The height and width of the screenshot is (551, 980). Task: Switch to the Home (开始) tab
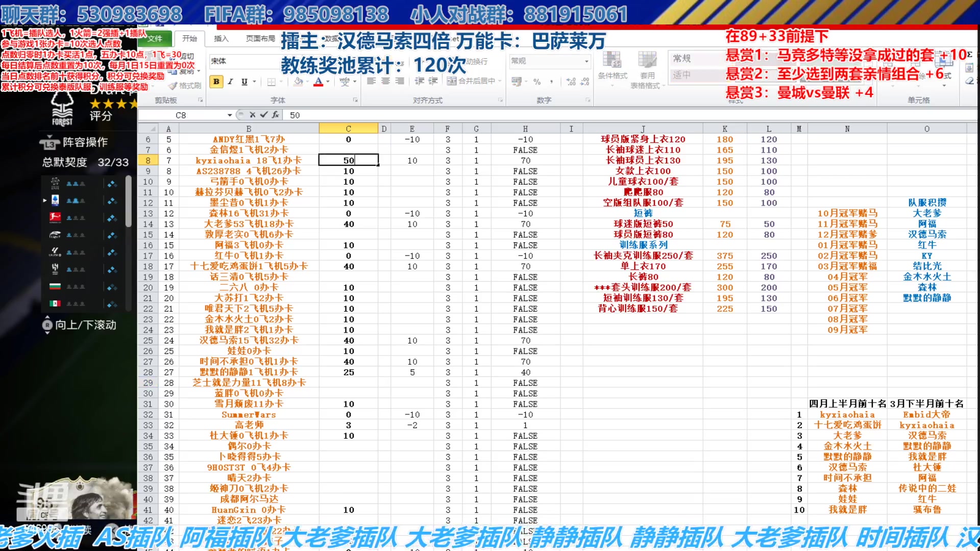[189, 38]
